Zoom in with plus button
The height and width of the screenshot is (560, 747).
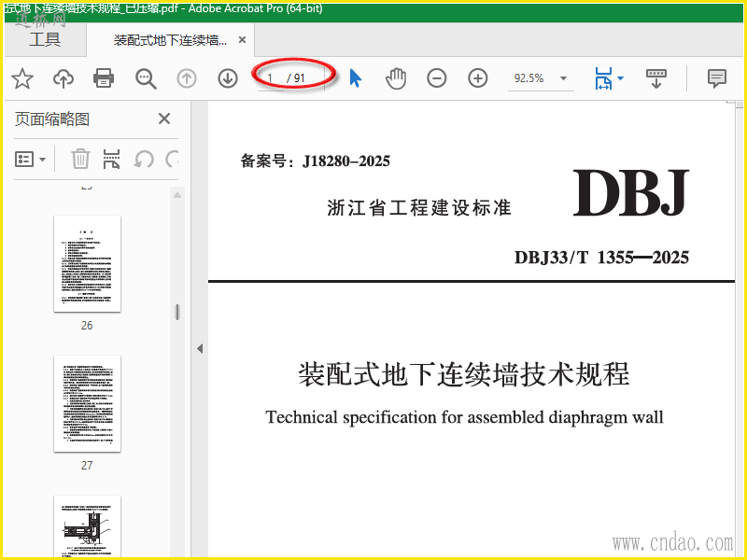[478, 78]
